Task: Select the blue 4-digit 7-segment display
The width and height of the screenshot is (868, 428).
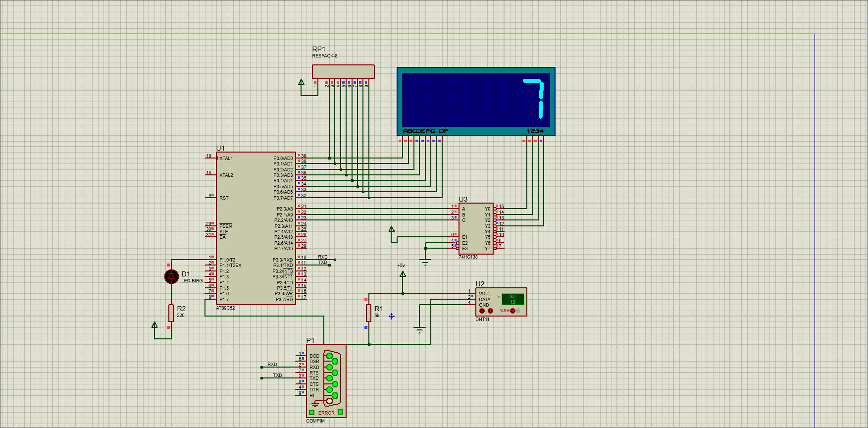Action: click(x=476, y=101)
